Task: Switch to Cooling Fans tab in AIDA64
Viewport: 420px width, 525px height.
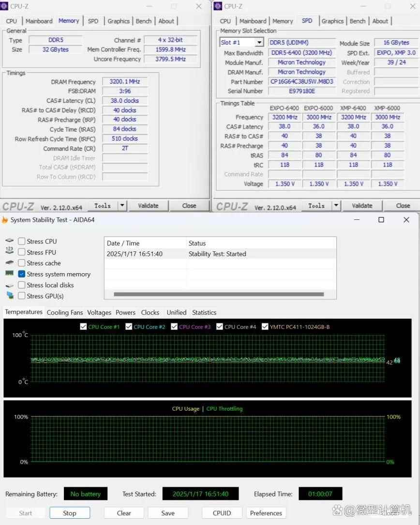Action: [x=65, y=312]
